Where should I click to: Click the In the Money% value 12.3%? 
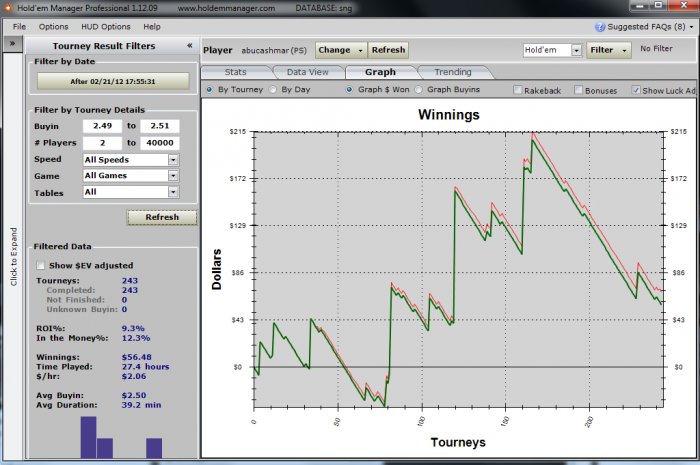pos(136,338)
